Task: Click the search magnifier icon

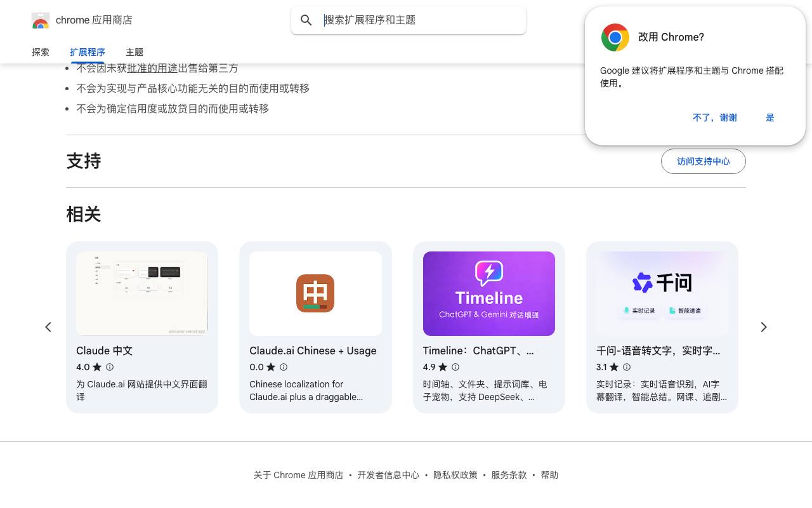Action: [x=306, y=20]
